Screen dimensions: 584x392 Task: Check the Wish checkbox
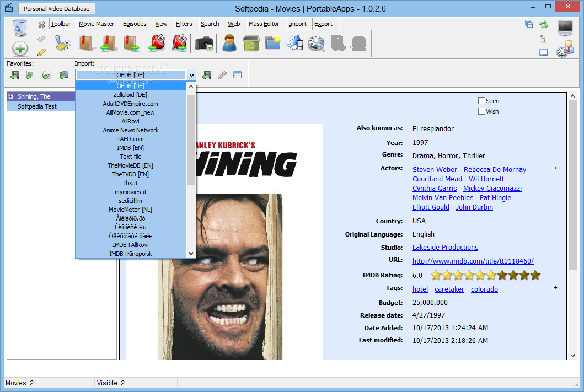pos(481,111)
